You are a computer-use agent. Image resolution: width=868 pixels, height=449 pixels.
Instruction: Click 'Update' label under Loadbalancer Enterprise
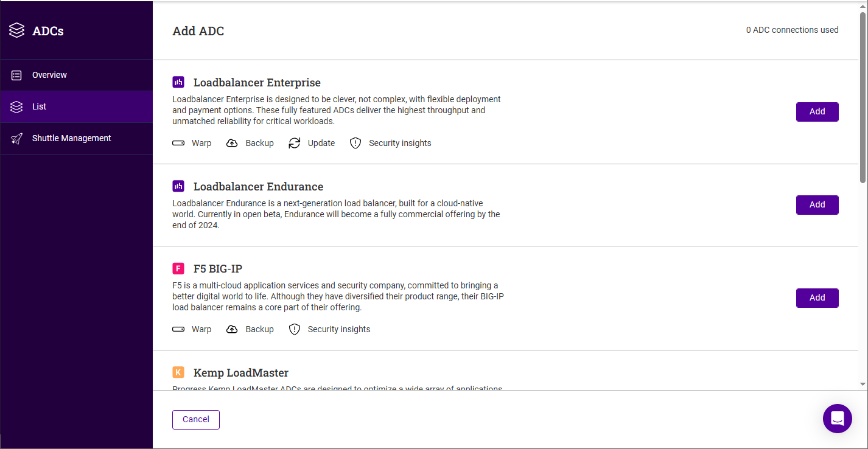tap(321, 143)
